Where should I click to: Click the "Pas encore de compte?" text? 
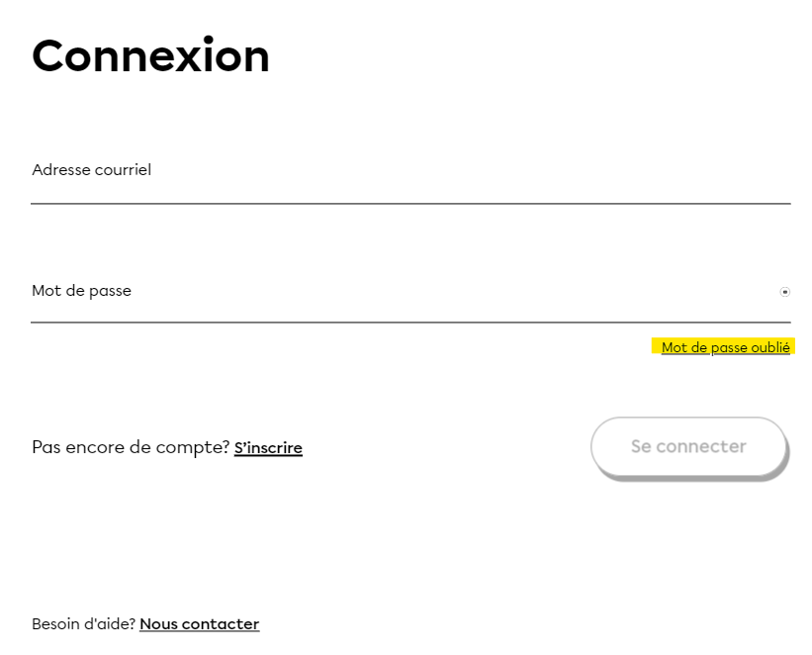pos(131,447)
